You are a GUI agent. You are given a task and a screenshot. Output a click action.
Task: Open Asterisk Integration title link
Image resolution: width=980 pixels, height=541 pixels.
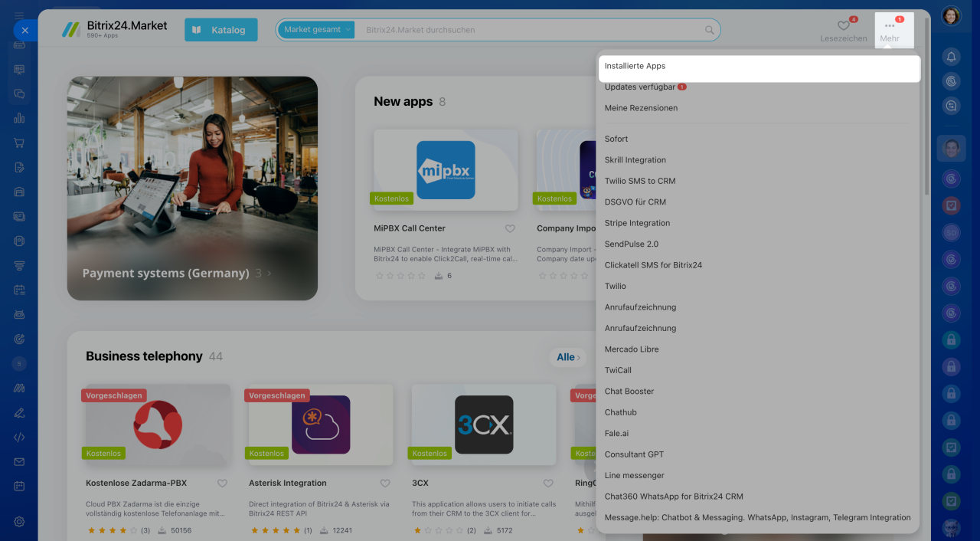click(288, 484)
